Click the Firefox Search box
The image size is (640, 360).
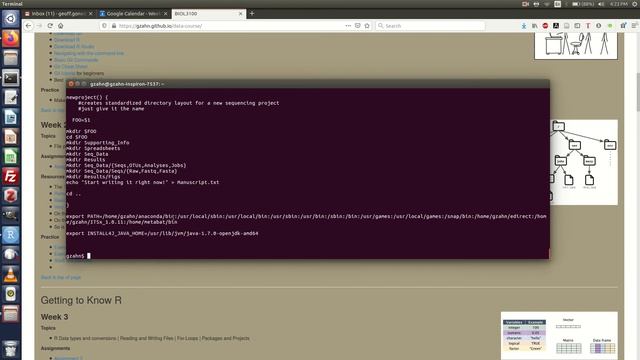click(x=430, y=26)
